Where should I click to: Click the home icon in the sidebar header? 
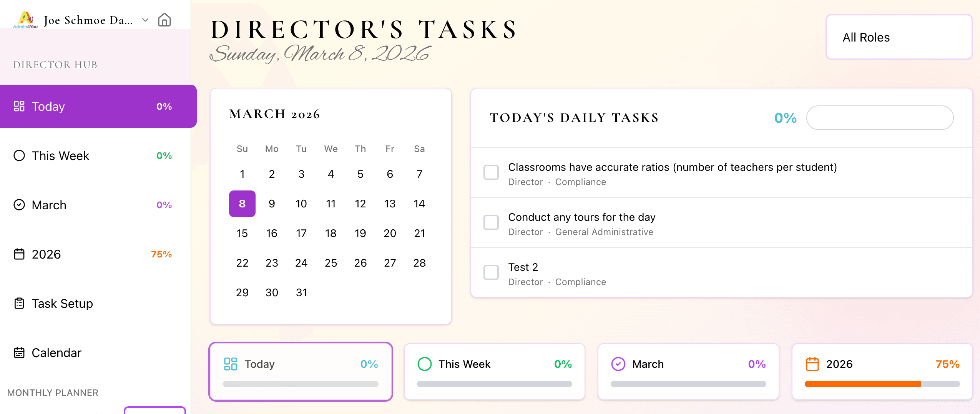coord(164,20)
